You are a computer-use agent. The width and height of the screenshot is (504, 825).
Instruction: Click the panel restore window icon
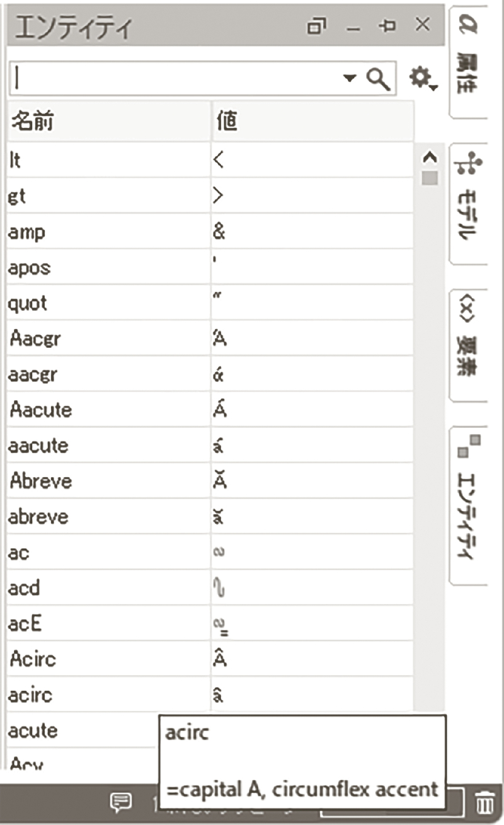317,26
